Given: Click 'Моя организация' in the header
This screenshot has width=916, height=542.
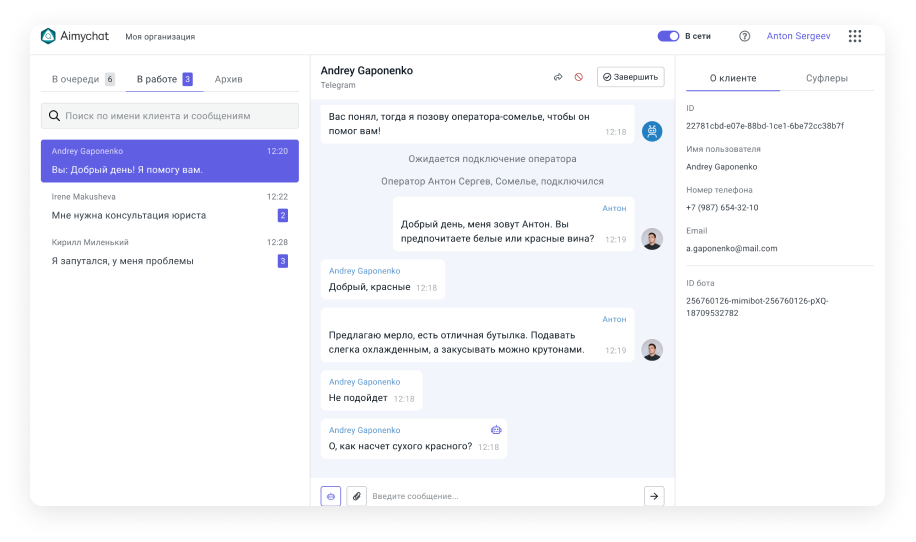Looking at the screenshot, I should 160,37.
